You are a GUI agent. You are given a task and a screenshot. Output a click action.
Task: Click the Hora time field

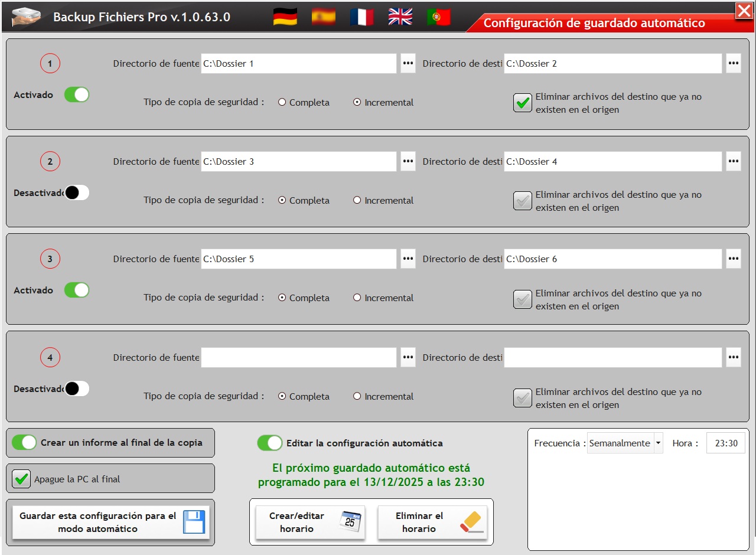point(725,443)
